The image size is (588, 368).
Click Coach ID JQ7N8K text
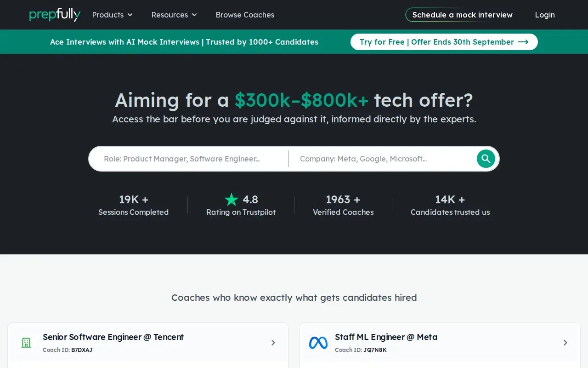pos(361,350)
